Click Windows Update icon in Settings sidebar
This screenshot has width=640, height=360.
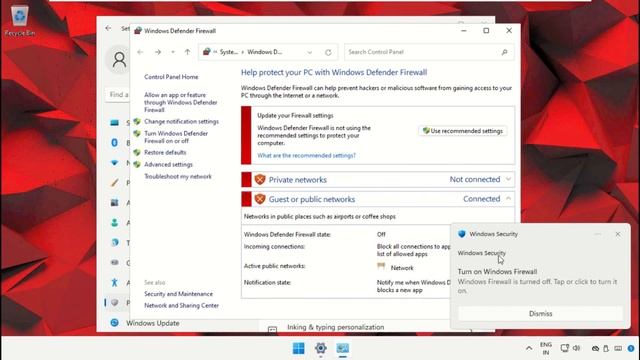tap(115, 322)
